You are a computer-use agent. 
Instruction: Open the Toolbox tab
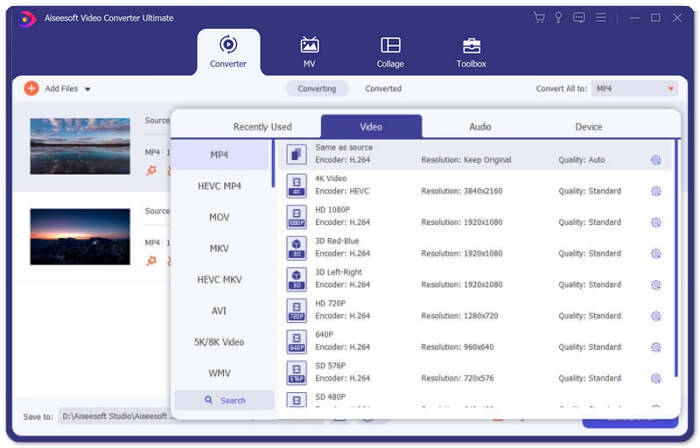[471, 52]
